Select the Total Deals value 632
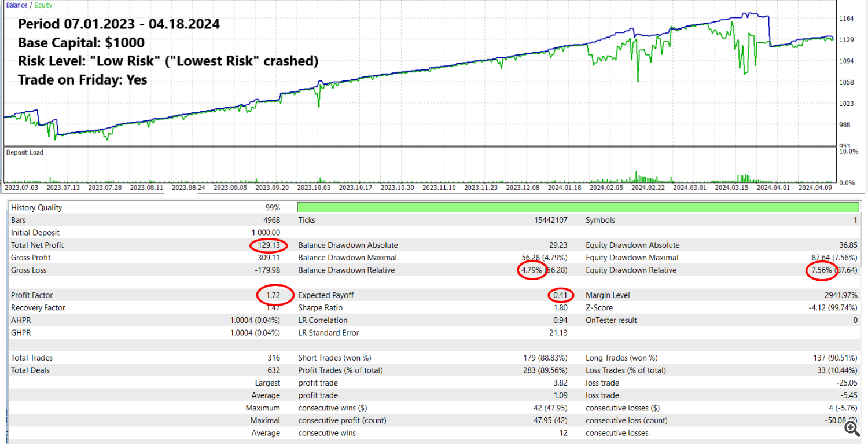 [274, 370]
